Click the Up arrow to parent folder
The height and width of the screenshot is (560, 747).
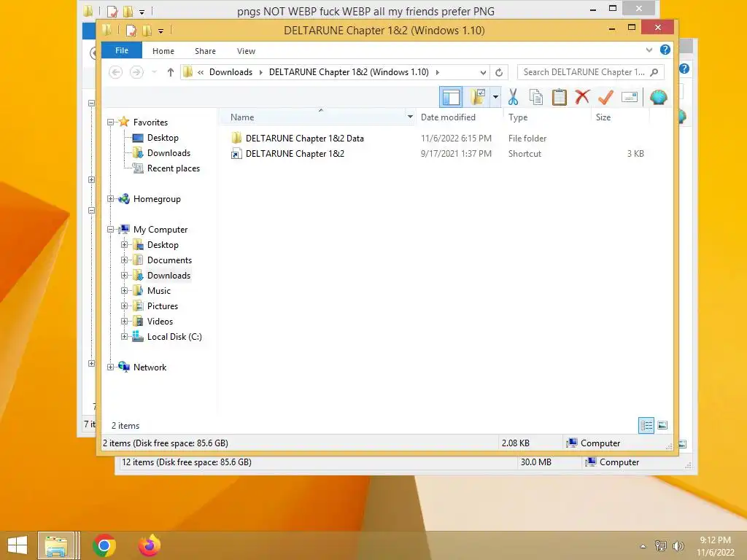(x=171, y=72)
